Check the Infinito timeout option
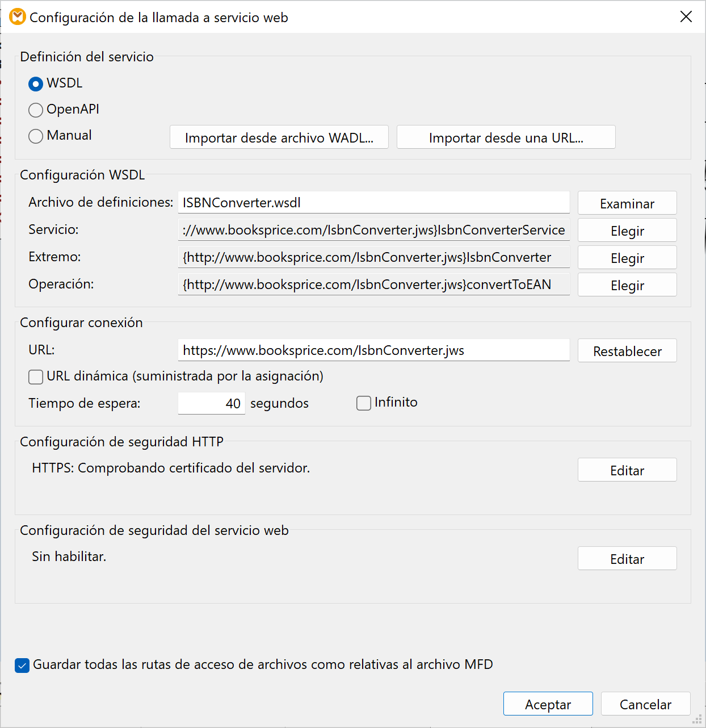706x728 pixels. [364, 403]
